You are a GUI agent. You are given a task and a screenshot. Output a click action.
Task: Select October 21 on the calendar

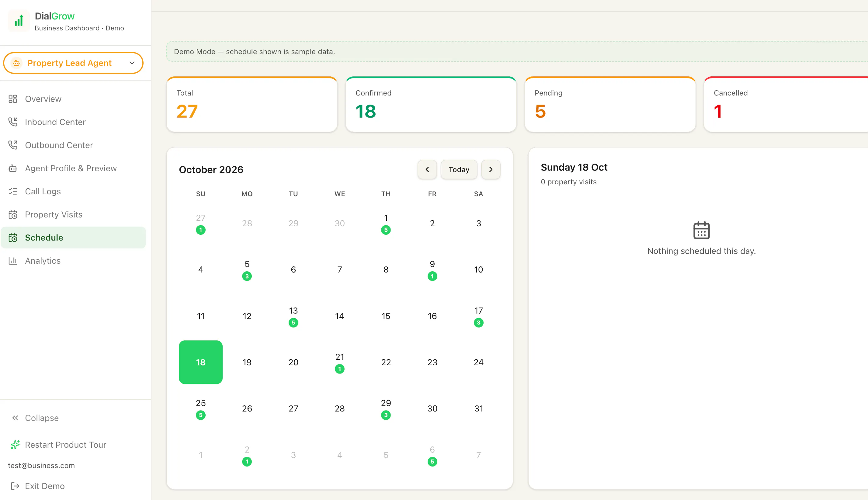click(340, 362)
